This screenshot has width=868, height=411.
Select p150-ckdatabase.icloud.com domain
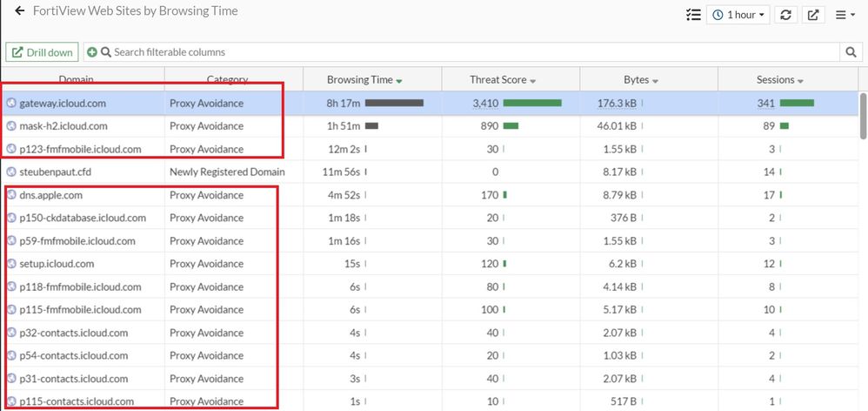(x=83, y=218)
